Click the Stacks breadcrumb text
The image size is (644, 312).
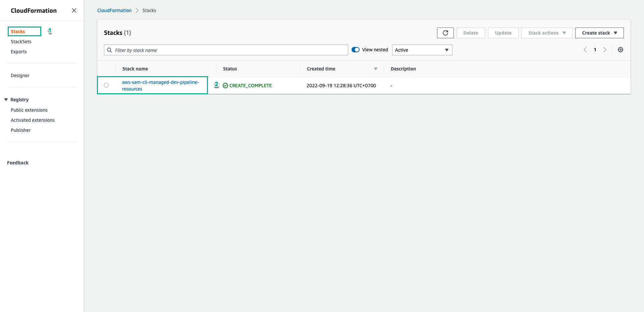tap(149, 10)
